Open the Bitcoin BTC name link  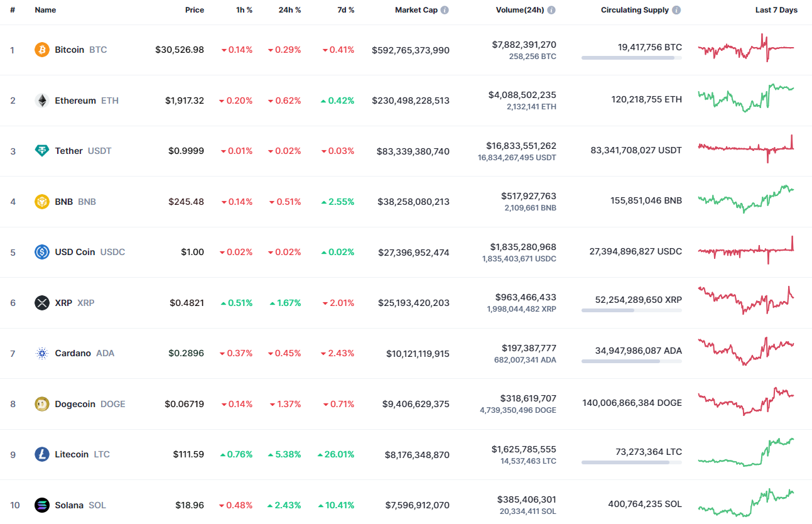(x=69, y=50)
